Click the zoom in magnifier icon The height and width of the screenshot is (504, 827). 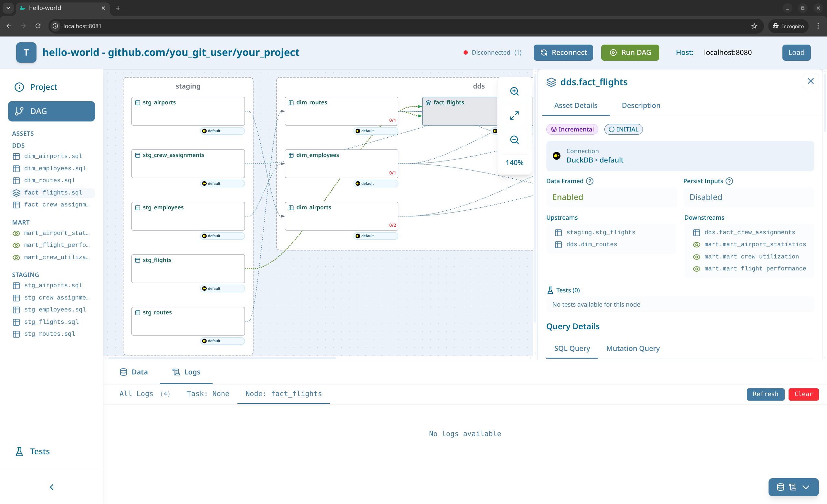coord(514,91)
